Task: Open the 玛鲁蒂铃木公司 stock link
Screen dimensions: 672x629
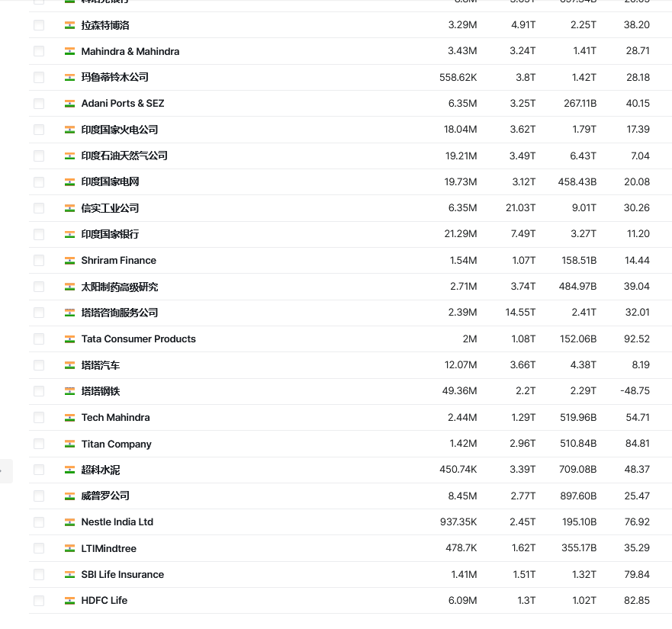Action: click(114, 77)
